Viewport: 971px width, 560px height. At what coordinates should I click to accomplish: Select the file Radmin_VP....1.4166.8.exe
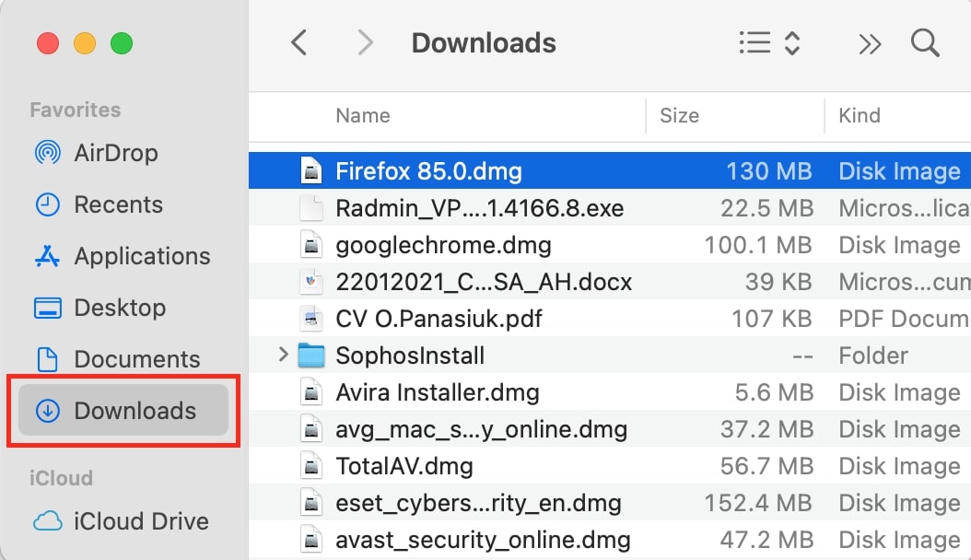[479, 208]
